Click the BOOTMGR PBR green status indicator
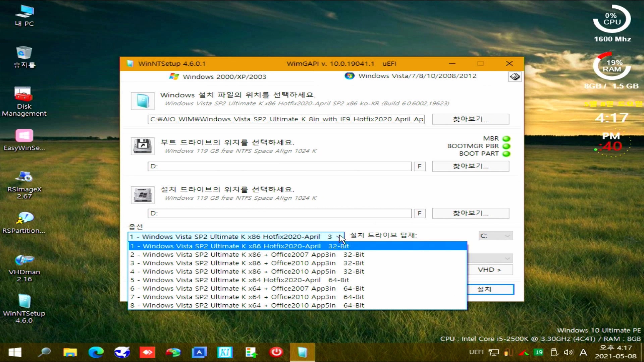The height and width of the screenshot is (362, 644). click(506, 146)
